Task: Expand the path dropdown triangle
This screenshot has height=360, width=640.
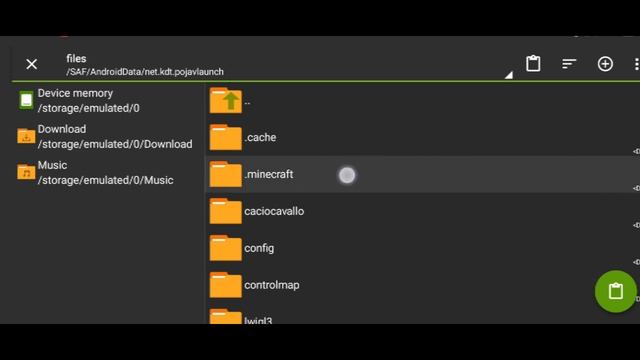Action: 509,75
